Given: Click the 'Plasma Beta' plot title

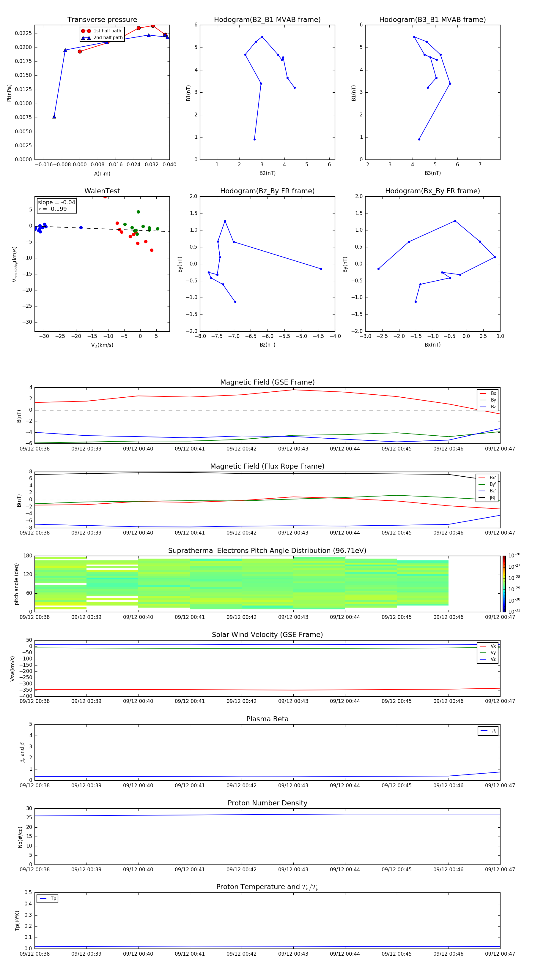Looking at the screenshot, I should (x=267, y=719).
